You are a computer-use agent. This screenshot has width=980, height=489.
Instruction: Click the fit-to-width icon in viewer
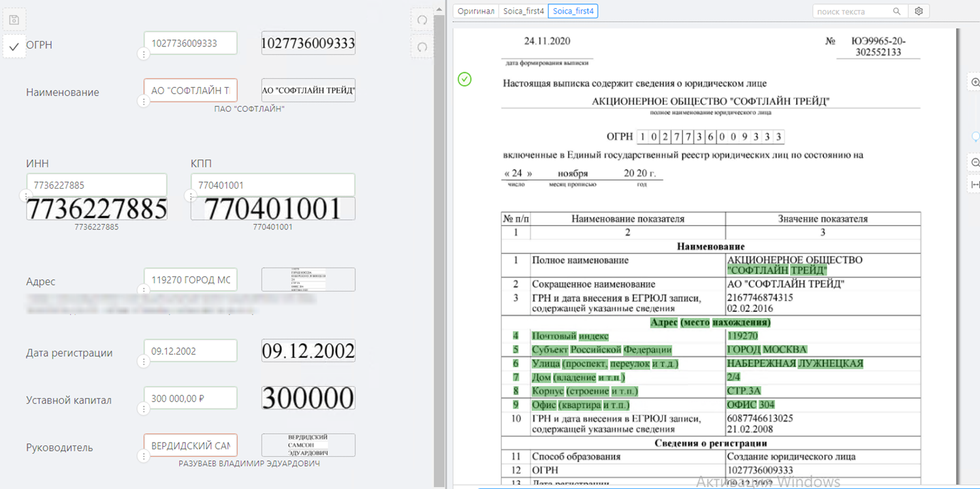tap(975, 185)
